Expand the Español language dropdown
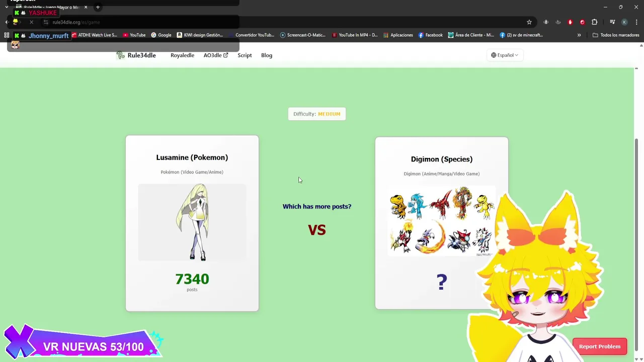 point(505,55)
